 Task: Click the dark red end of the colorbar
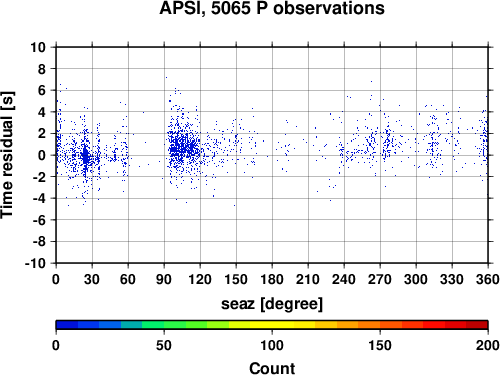[477, 325]
